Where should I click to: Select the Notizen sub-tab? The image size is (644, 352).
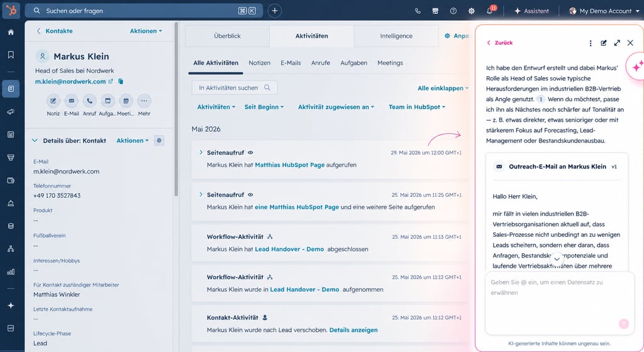point(260,63)
